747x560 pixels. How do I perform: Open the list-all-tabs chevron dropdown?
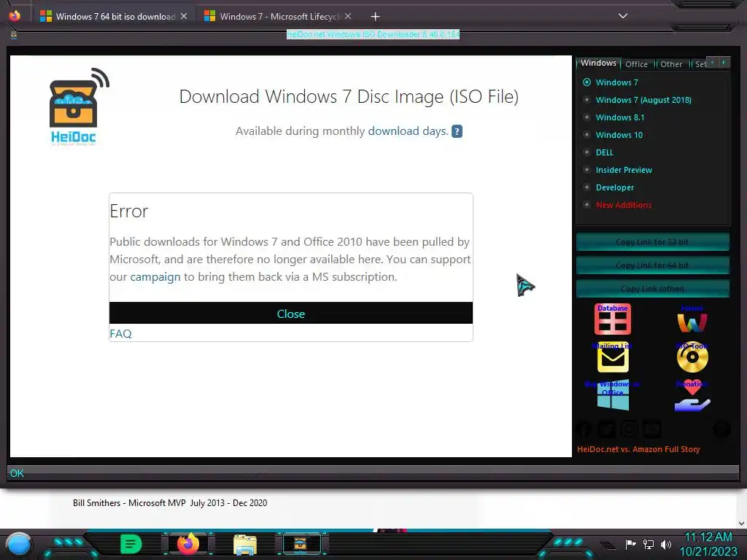pos(623,16)
